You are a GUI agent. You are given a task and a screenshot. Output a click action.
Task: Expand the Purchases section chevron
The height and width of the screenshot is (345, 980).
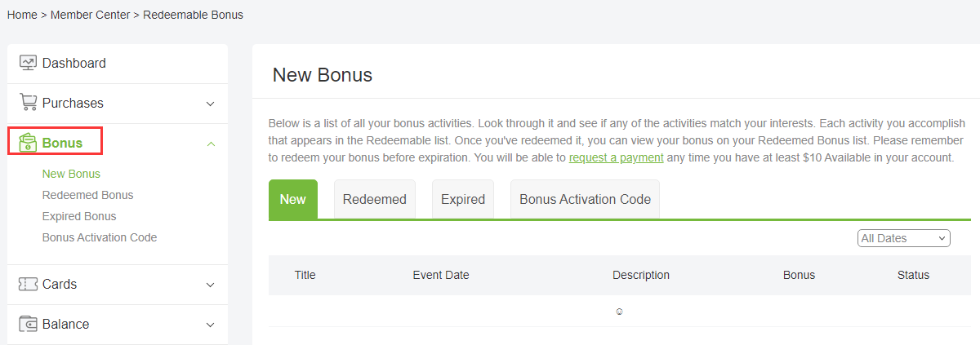point(210,104)
